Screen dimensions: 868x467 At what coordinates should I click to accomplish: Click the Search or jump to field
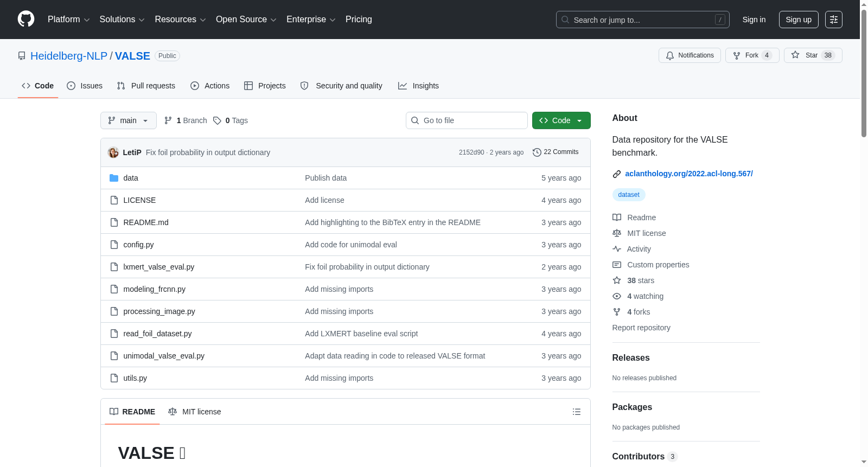click(x=643, y=20)
